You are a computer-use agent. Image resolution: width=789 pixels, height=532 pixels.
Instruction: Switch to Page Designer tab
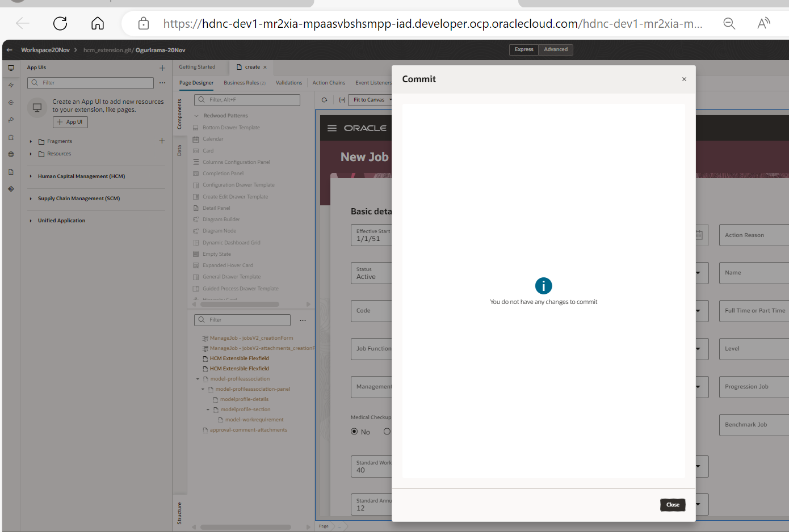point(196,83)
